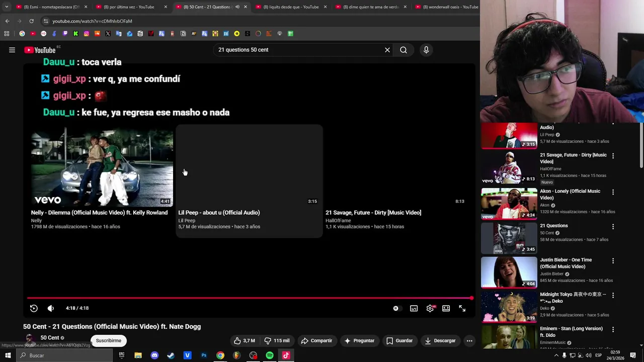The width and height of the screenshot is (644, 362).
Task: Open the YouTube guide hamburger menu
Action: [x=12, y=50]
